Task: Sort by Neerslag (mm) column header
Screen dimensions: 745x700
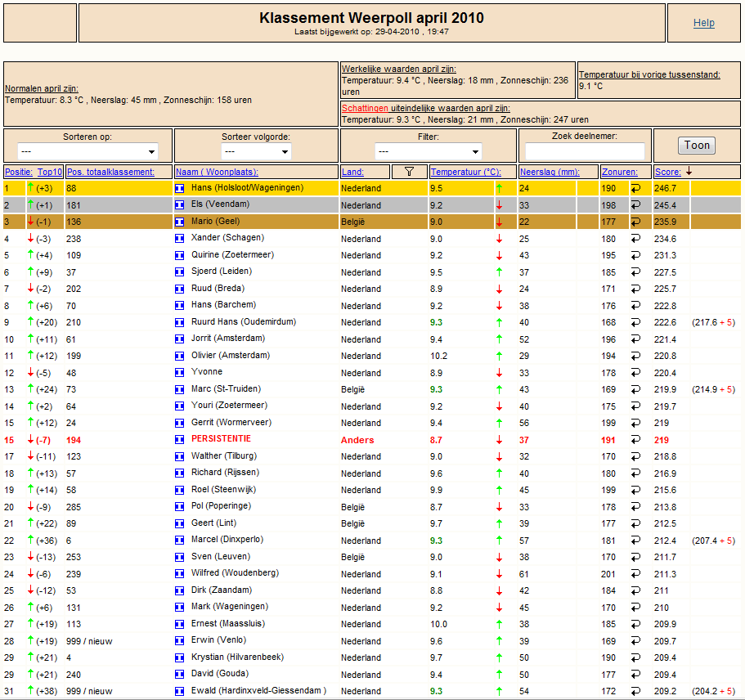Action: 550,172
